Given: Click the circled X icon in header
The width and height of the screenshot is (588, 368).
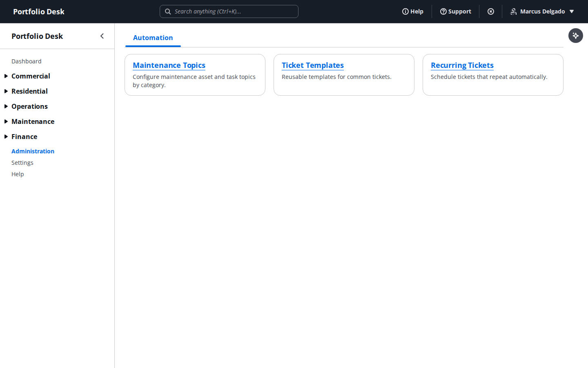Looking at the screenshot, I should (x=491, y=11).
